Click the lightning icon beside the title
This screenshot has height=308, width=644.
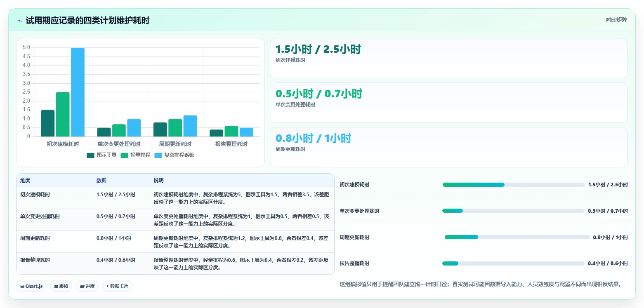pyautogui.click(x=19, y=21)
